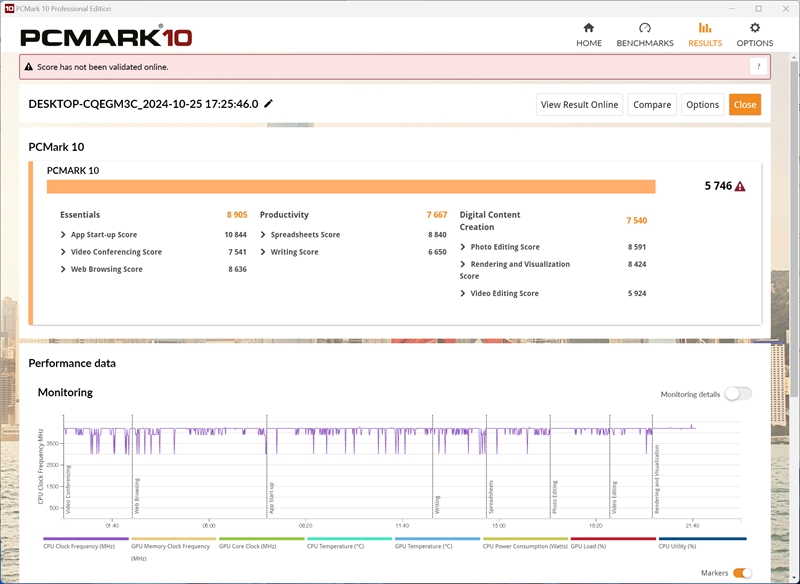Screen dimensions: 800x584
Task: Disable the Markers toggle
Action: [x=742, y=573]
